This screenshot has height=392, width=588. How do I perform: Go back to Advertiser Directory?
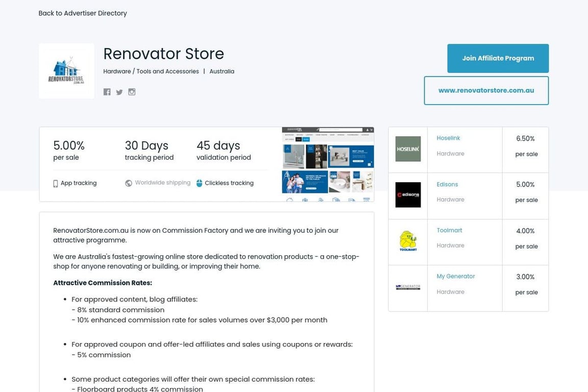click(x=83, y=13)
